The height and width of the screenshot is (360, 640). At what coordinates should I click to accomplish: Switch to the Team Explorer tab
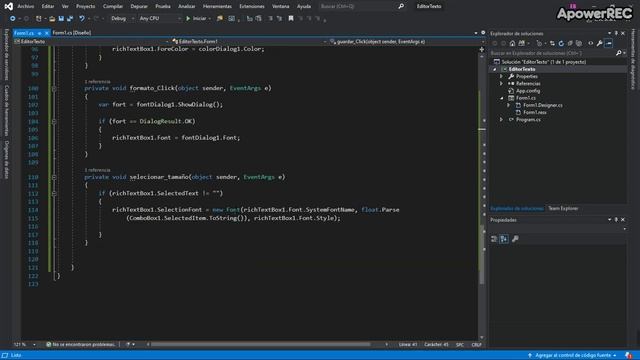pos(563,209)
